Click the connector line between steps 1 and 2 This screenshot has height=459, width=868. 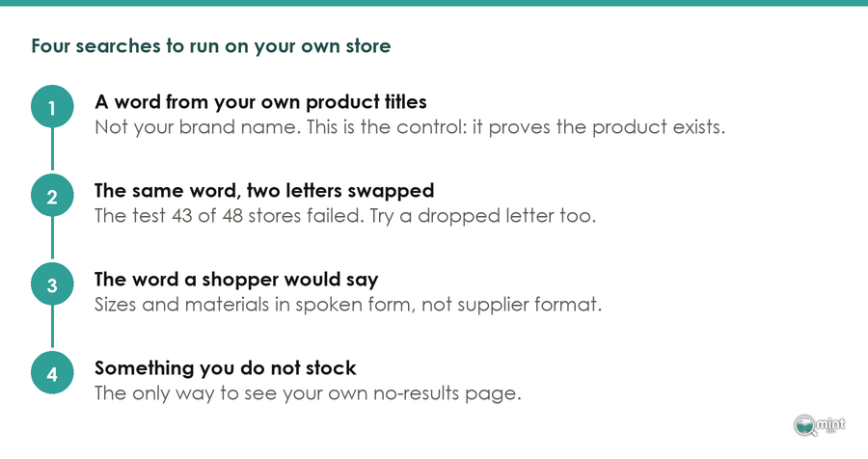pos(53,149)
